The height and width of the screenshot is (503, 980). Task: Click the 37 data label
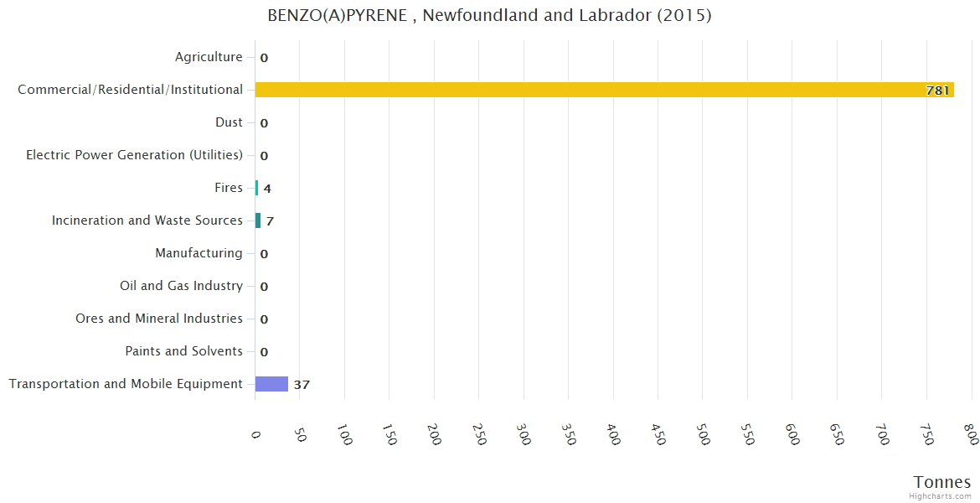tap(302, 385)
